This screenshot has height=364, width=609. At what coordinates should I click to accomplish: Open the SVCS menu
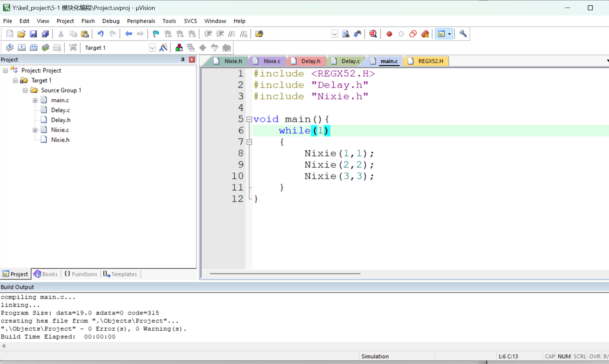(x=190, y=21)
